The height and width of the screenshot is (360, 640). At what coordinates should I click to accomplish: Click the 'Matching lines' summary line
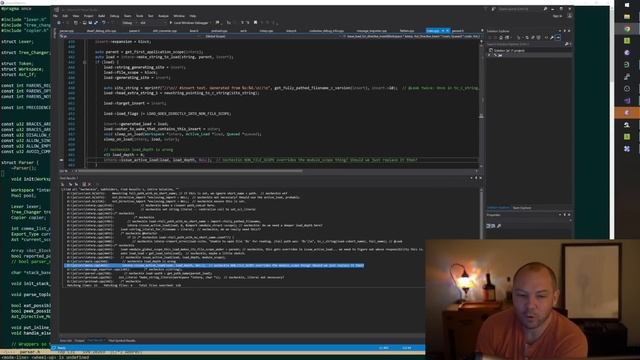tap(124, 285)
